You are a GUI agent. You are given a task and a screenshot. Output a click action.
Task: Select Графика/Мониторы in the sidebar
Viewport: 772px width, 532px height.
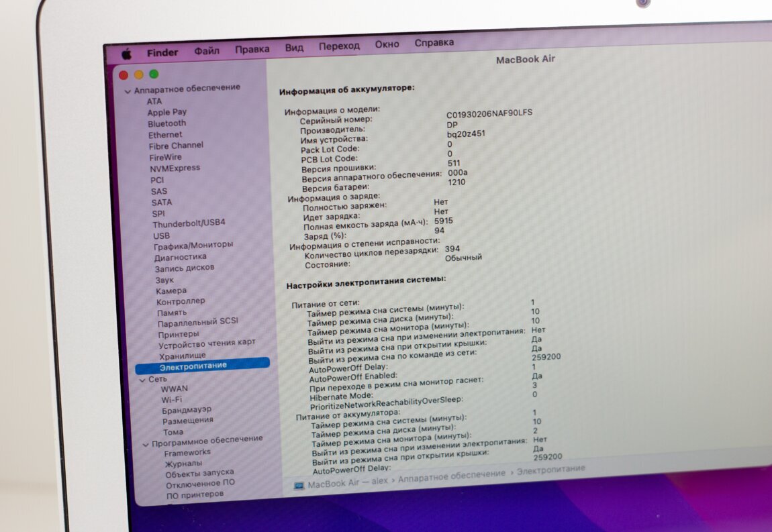point(193,245)
